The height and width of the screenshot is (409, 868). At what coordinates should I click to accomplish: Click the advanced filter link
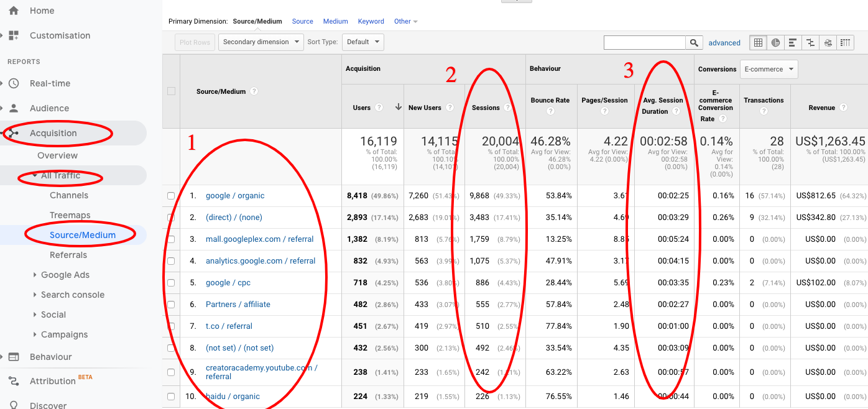[724, 43]
